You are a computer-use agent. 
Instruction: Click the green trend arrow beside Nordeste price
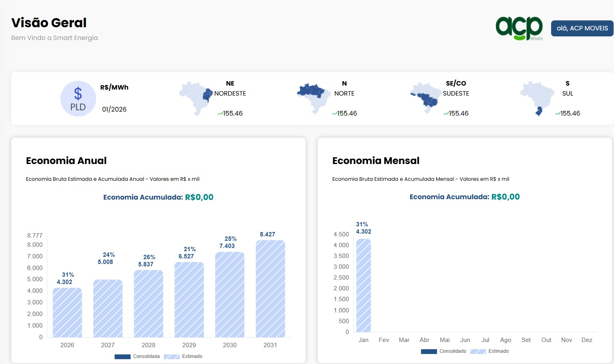click(220, 114)
